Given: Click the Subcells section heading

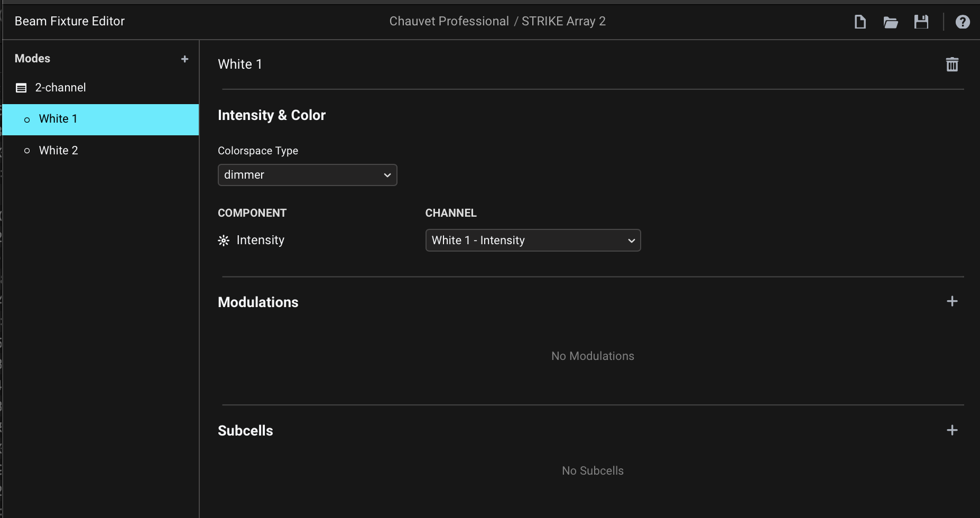Looking at the screenshot, I should pos(245,431).
